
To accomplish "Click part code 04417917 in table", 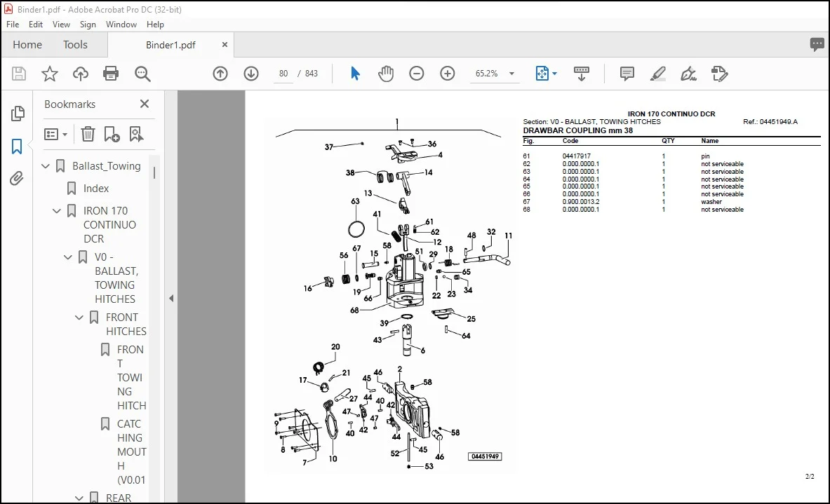I will tap(577, 156).
